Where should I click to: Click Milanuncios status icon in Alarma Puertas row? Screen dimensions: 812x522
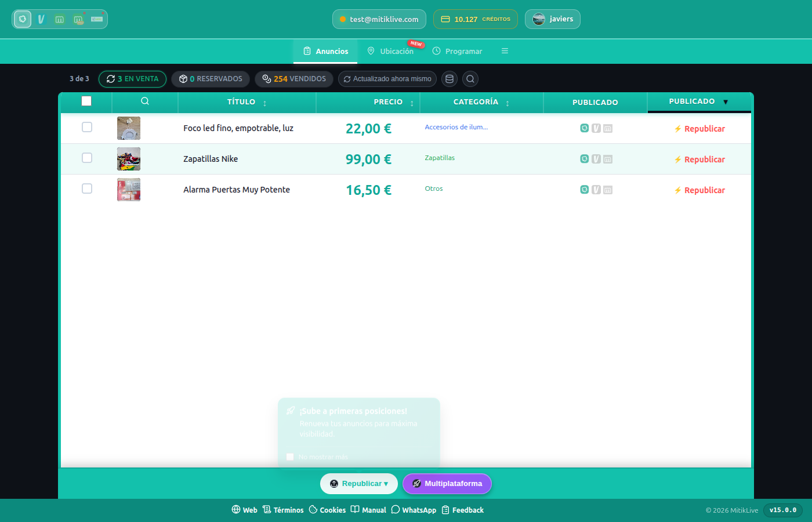(x=608, y=190)
